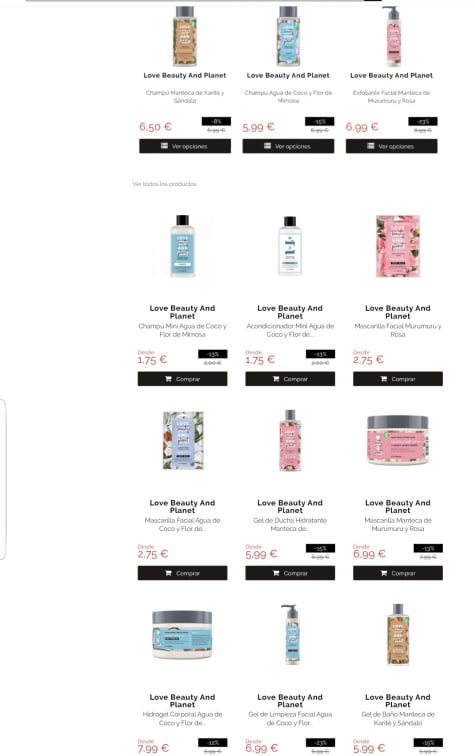Click cart icon on Mascarilla Facial Murumuru Comprar
The image size is (475, 756).
point(383,379)
